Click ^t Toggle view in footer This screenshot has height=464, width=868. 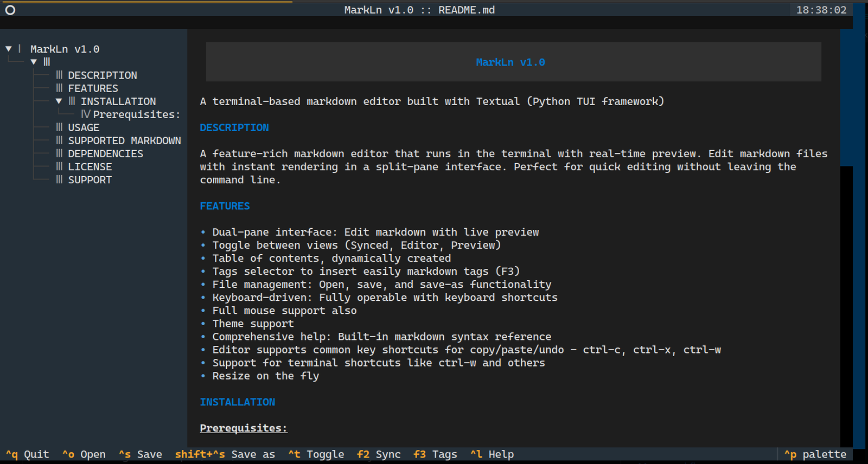[x=316, y=454]
